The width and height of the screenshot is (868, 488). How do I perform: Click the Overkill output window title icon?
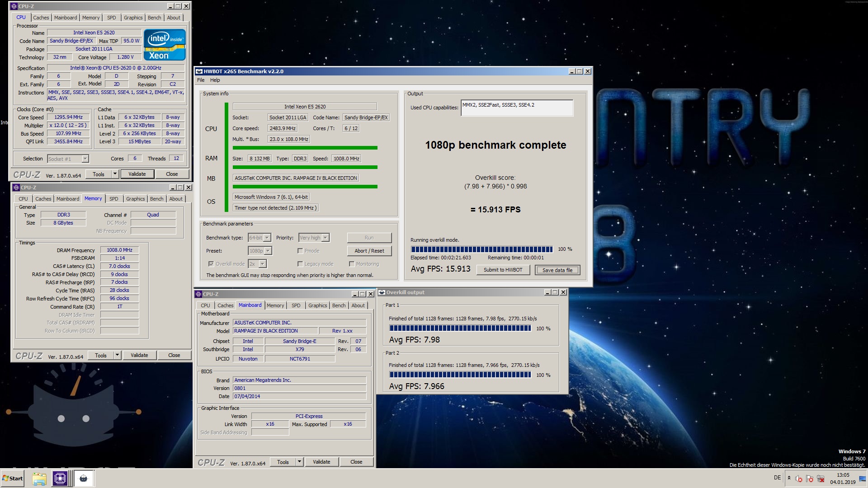pos(382,292)
